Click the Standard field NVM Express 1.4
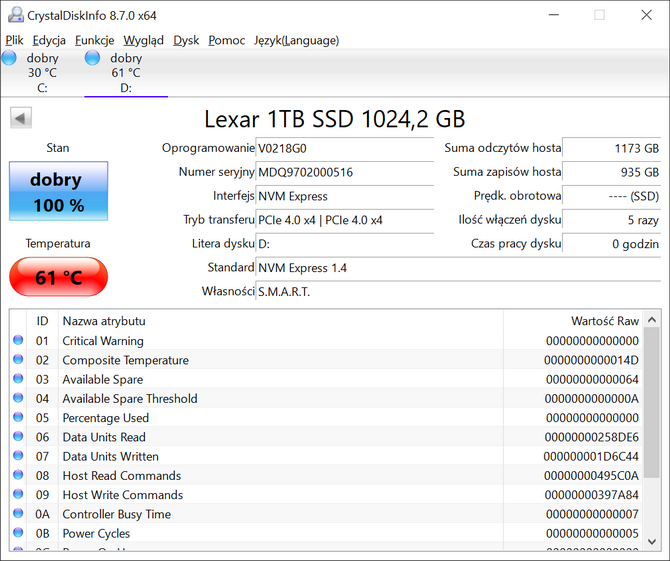 [x=458, y=268]
